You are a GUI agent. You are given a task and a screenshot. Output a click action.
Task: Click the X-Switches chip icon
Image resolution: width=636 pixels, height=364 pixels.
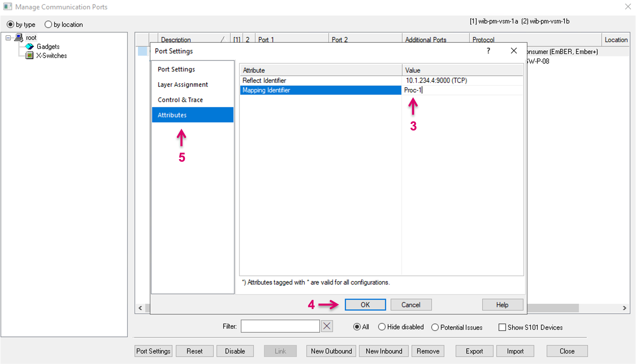click(x=29, y=55)
